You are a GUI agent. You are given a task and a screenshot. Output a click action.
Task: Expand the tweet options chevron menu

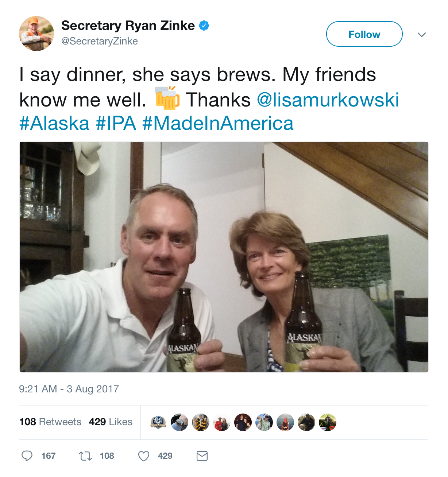pyautogui.click(x=422, y=35)
